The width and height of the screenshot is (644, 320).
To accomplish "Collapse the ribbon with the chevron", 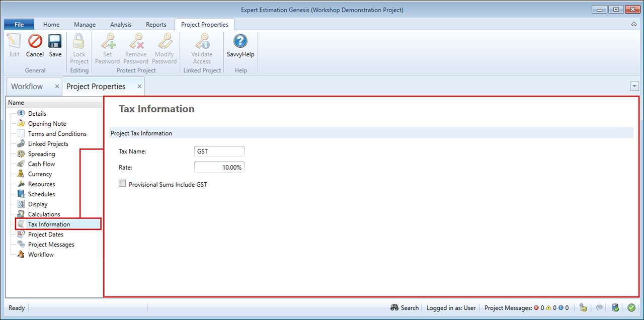I will [633, 24].
